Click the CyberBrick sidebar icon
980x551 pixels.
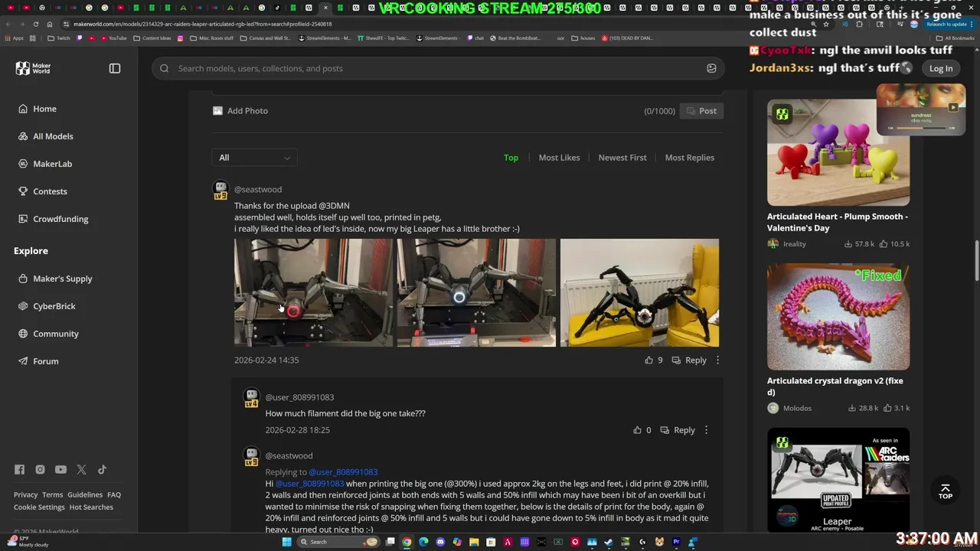(23, 306)
